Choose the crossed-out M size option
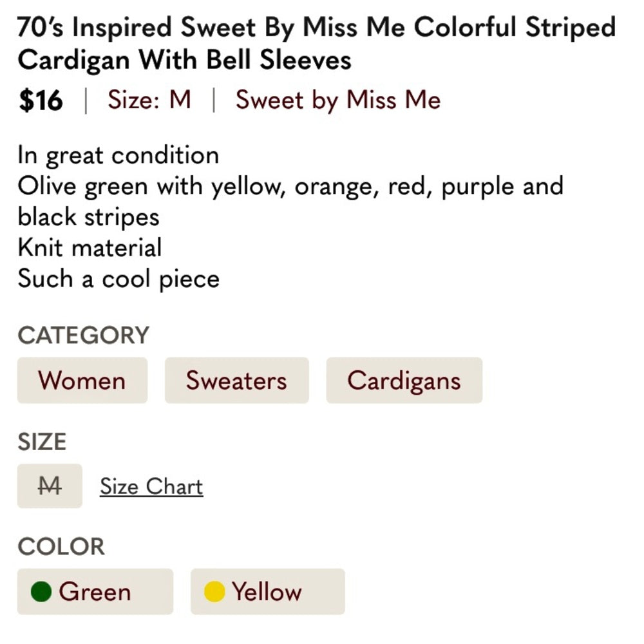Image resolution: width=644 pixels, height=644 pixels. tap(50, 486)
